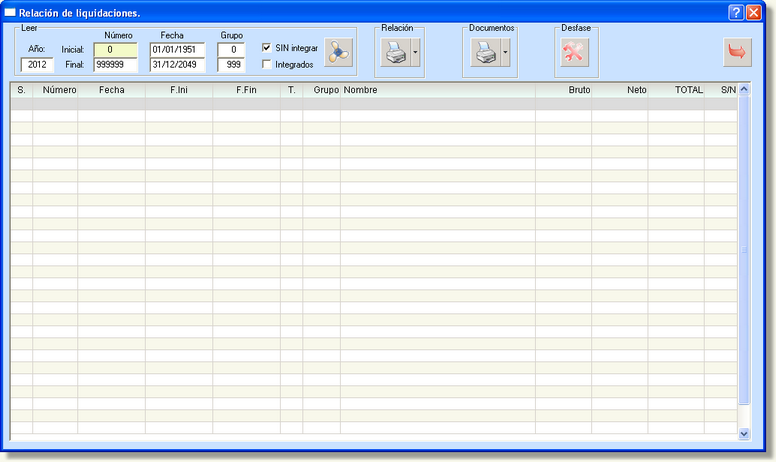This screenshot has height=462, width=776.
Task: Click the Nombre column header
Action: [437, 90]
